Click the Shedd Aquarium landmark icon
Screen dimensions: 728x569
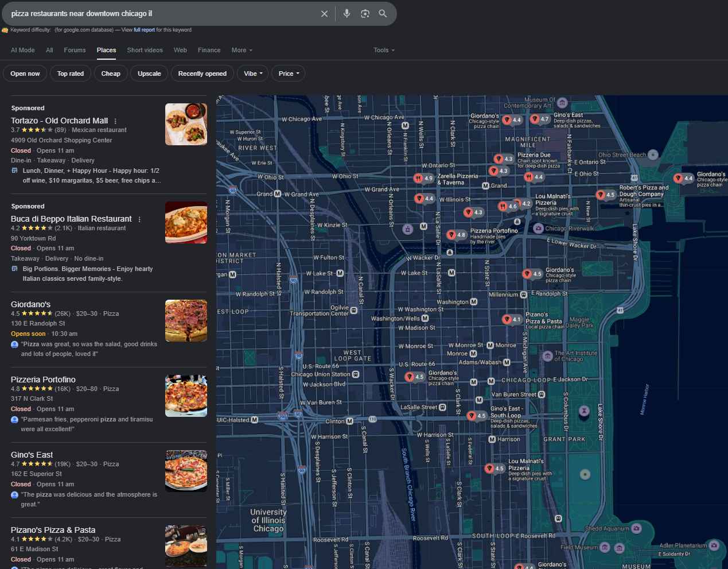pyautogui.click(x=636, y=528)
